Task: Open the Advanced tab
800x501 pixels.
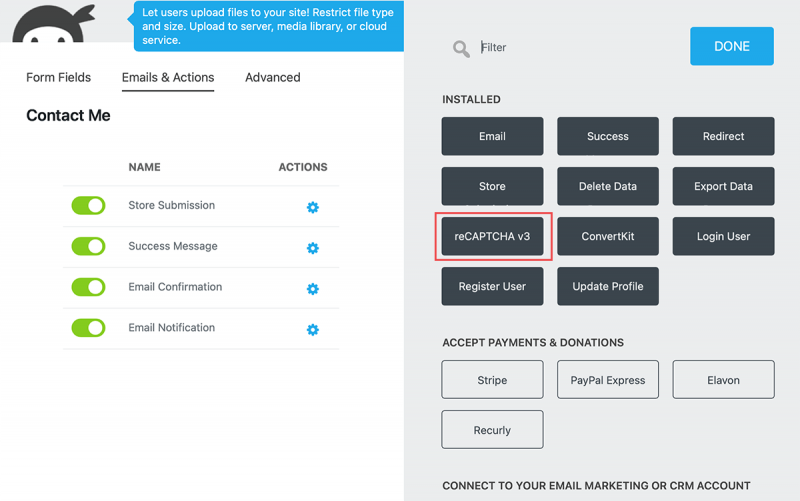Action: click(272, 78)
